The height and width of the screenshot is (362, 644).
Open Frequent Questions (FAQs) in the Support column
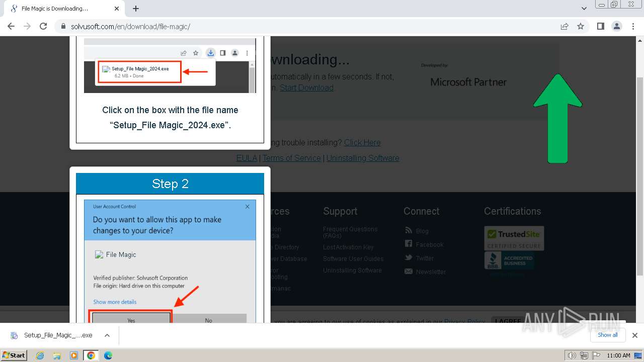pyautogui.click(x=350, y=232)
